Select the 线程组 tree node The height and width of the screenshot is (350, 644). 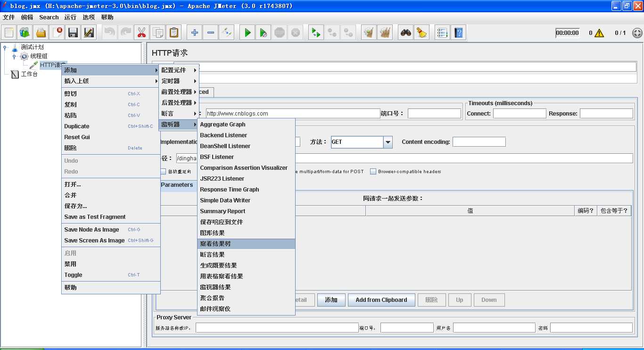[x=39, y=56]
